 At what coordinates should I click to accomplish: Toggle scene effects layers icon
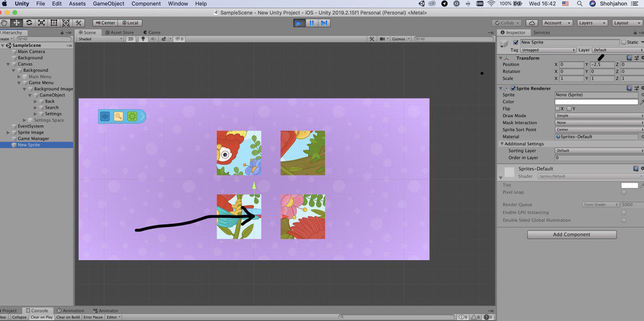pos(165,39)
